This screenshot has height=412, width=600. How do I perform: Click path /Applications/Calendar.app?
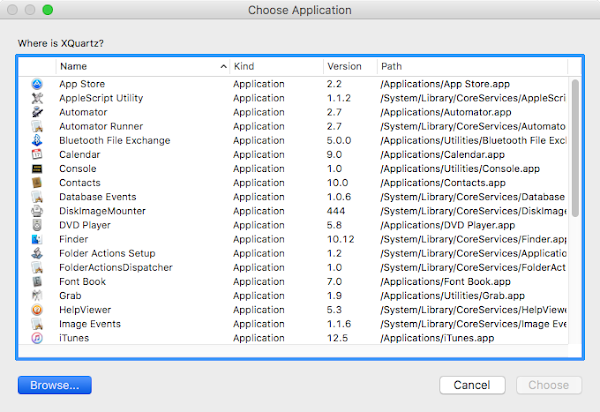(442, 155)
